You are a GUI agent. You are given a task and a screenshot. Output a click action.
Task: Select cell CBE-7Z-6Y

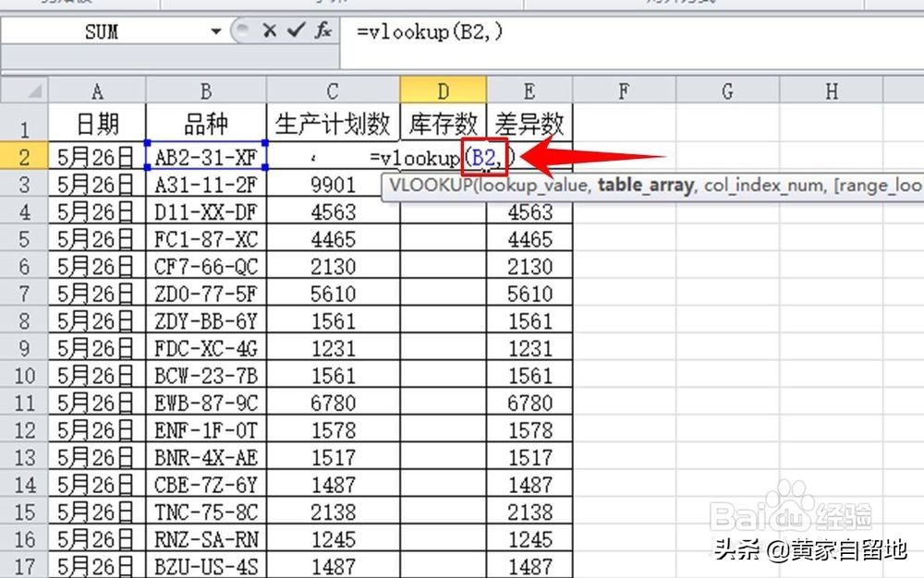[x=206, y=485]
